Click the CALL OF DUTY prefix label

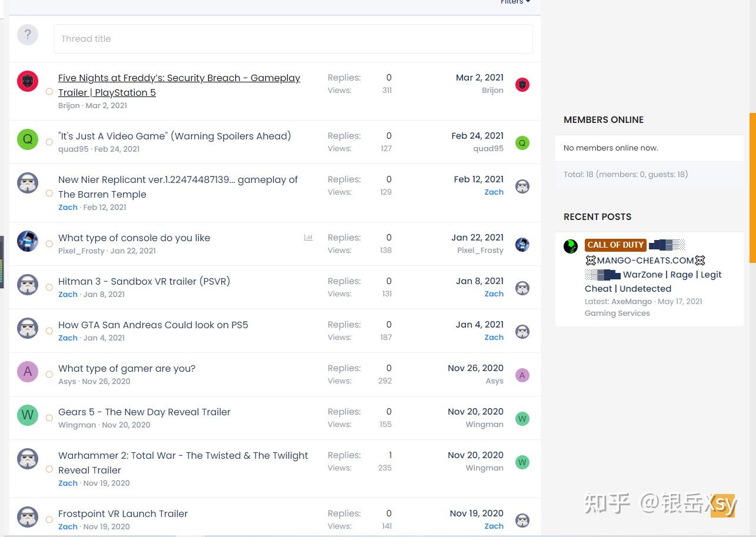[615, 245]
